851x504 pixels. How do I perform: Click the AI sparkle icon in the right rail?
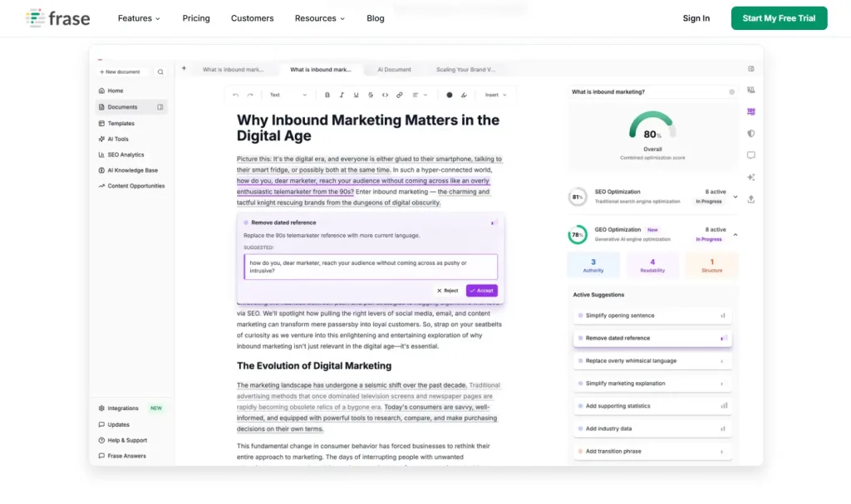click(x=750, y=177)
